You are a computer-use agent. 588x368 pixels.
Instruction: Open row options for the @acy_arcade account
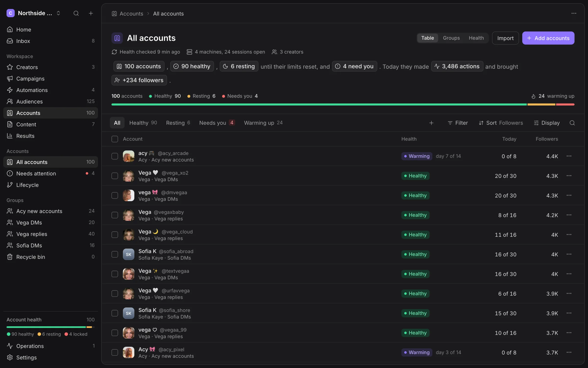pos(569,156)
